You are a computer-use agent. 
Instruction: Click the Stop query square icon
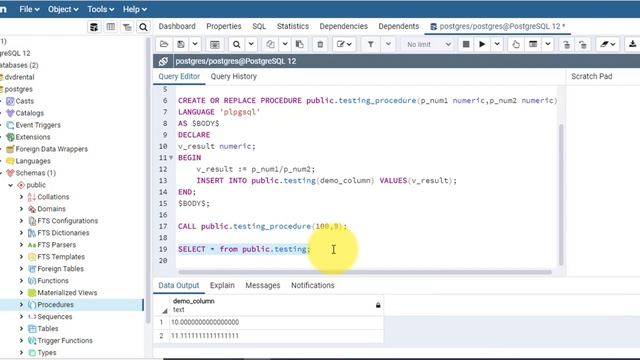[x=466, y=44]
